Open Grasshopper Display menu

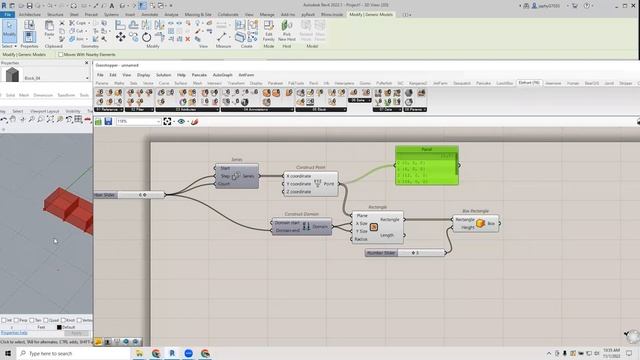click(143, 75)
